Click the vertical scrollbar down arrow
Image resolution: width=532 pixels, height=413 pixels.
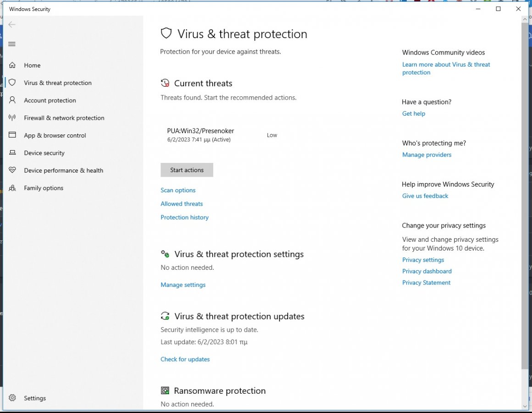point(526,406)
